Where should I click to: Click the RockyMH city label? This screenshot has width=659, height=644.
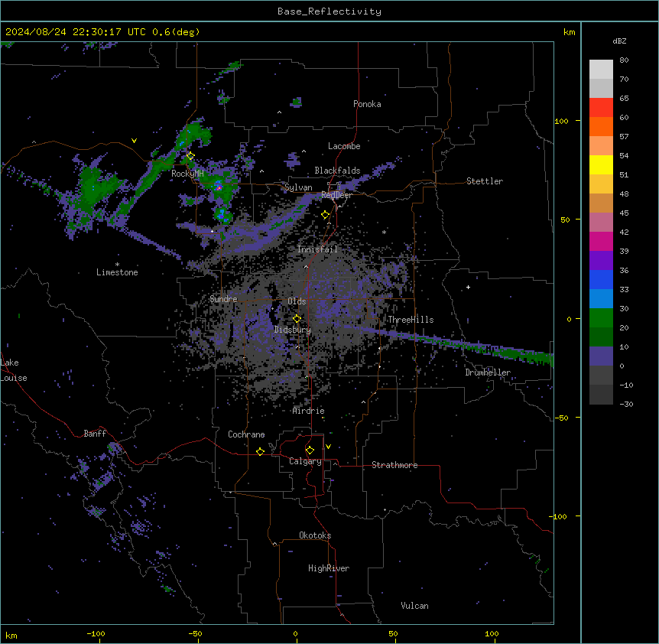pyautogui.click(x=187, y=174)
